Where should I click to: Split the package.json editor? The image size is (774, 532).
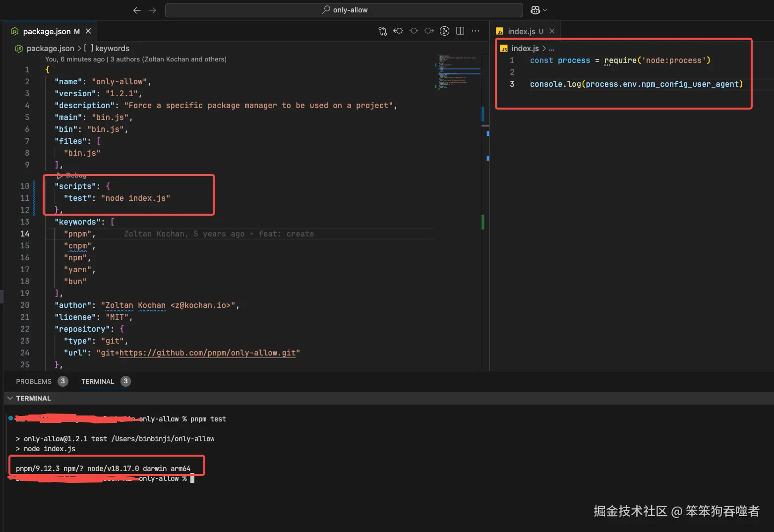click(460, 31)
